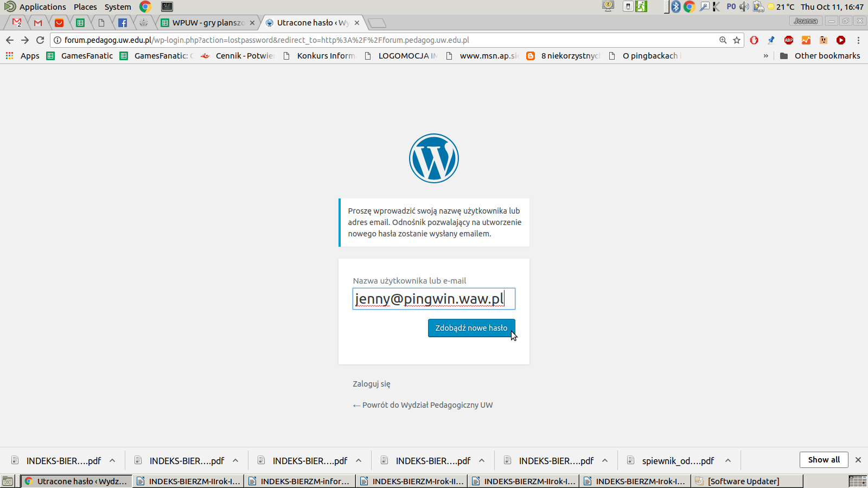Open the GamesFanatic bookmark
Image resolution: width=868 pixels, height=488 pixels.
coord(80,56)
